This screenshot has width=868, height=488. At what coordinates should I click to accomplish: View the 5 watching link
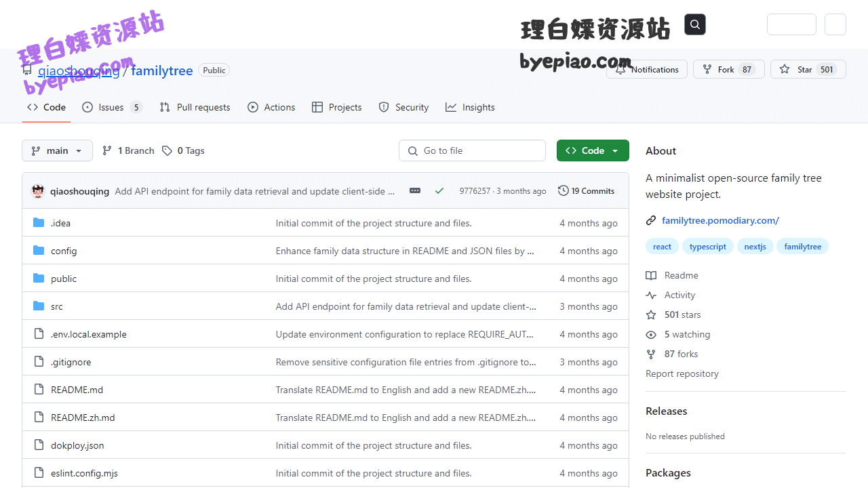point(678,334)
